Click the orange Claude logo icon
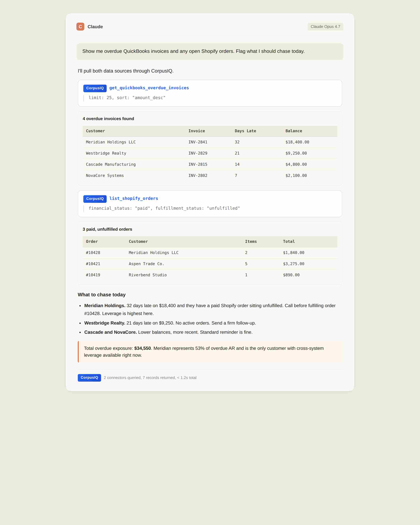 point(80,27)
